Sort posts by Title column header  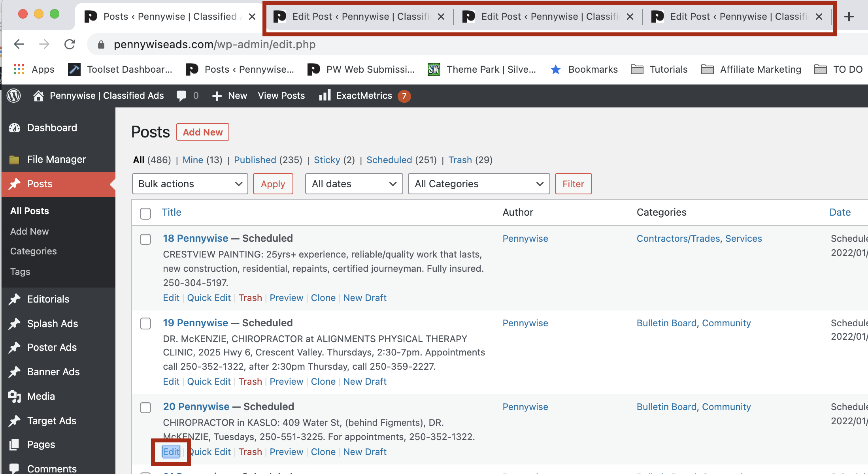172,212
